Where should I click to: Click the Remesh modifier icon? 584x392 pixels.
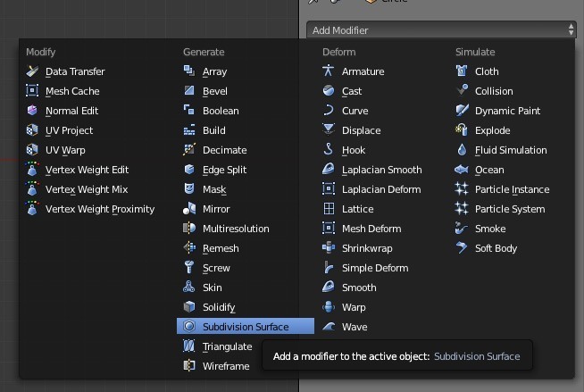coord(189,248)
